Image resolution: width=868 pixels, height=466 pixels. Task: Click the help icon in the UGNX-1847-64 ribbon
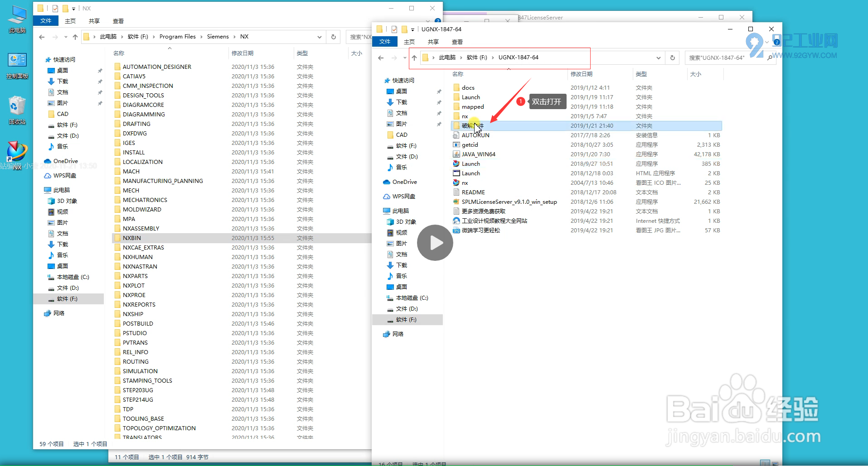click(776, 42)
